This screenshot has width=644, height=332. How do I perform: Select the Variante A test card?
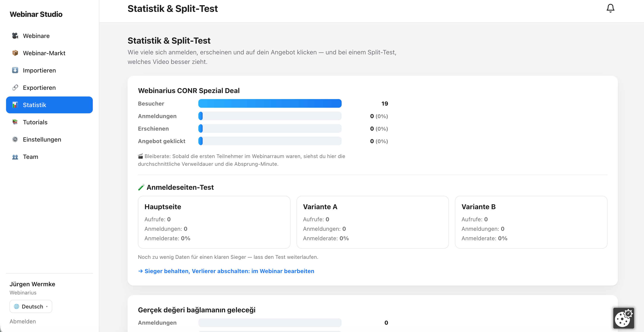click(373, 222)
